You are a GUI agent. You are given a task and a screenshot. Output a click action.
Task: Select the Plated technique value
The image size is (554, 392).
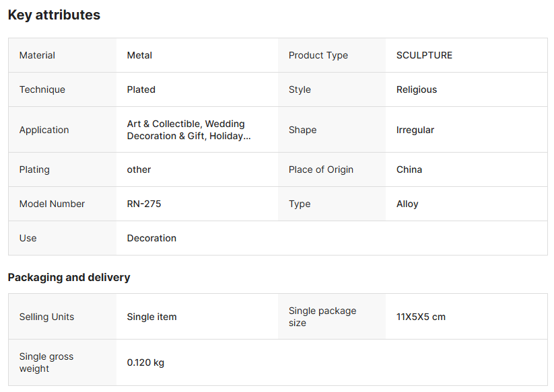[x=141, y=89]
